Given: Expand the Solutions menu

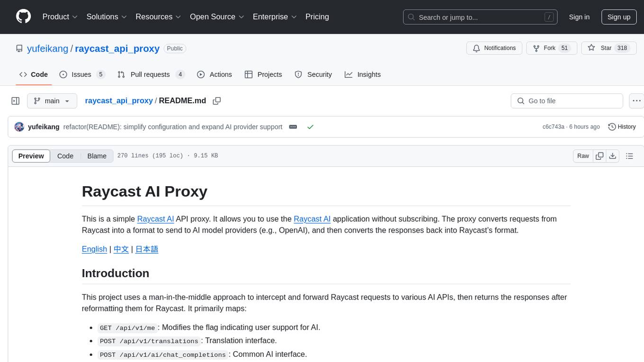Looking at the screenshot, I should tap(107, 17).
